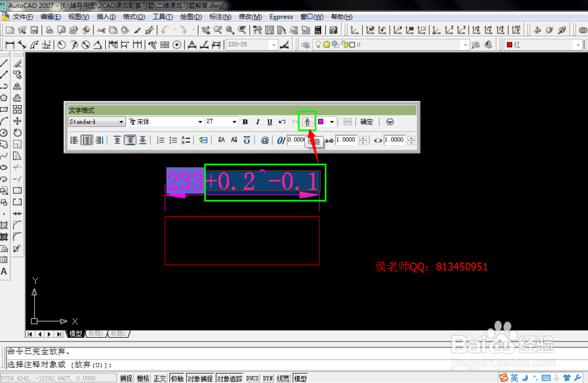
Task: Click the Help question mark icon
Action: pos(333,30)
